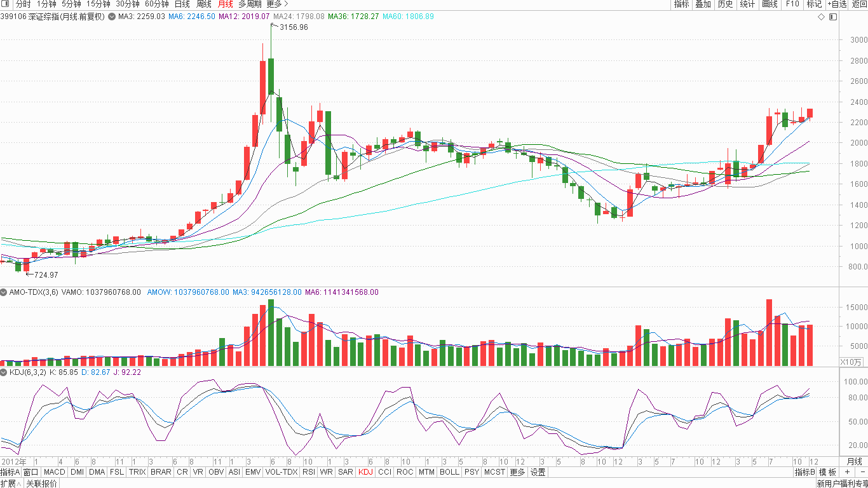Select the highlighted KDJ indicator tab
The height and width of the screenshot is (488, 868).
click(365, 472)
